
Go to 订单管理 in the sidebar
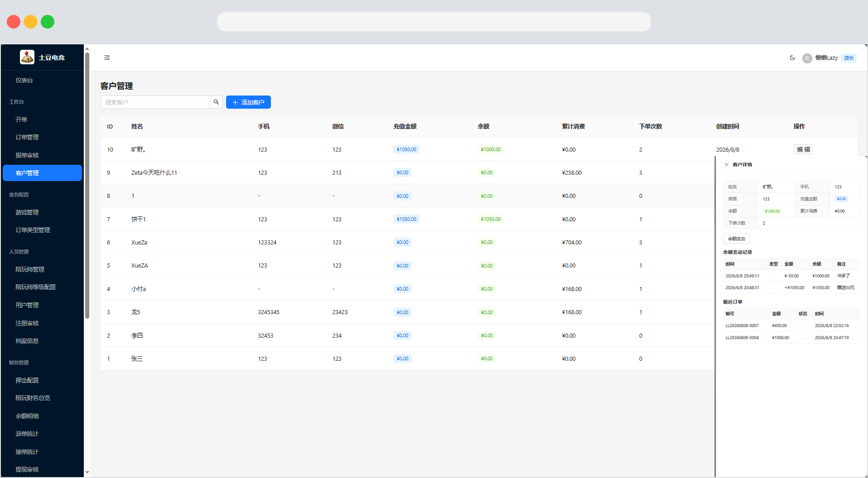coord(27,137)
